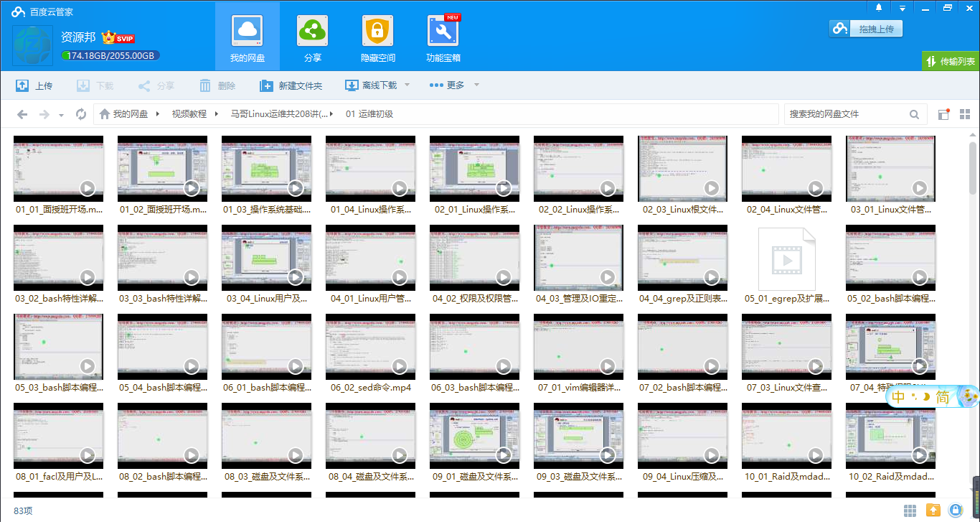Play the 04_03_管理及IO重定 video
The height and width of the screenshot is (522, 980).
point(579,258)
